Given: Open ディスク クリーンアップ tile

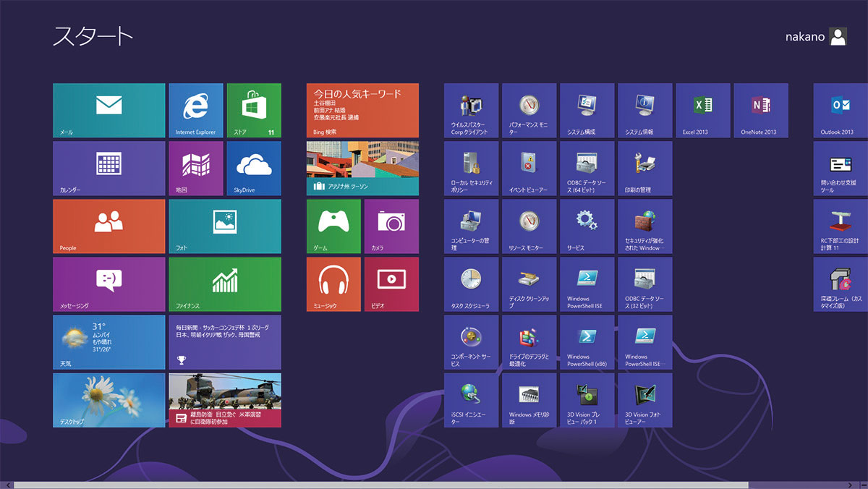Looking at the screenshot, I should [x=529, y=284].
